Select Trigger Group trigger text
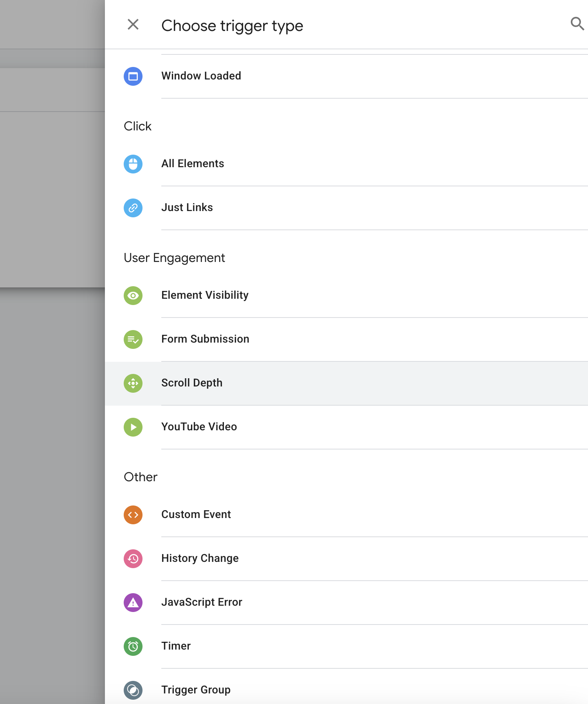The height and width of the screenshot is (704, 588). 196,690
